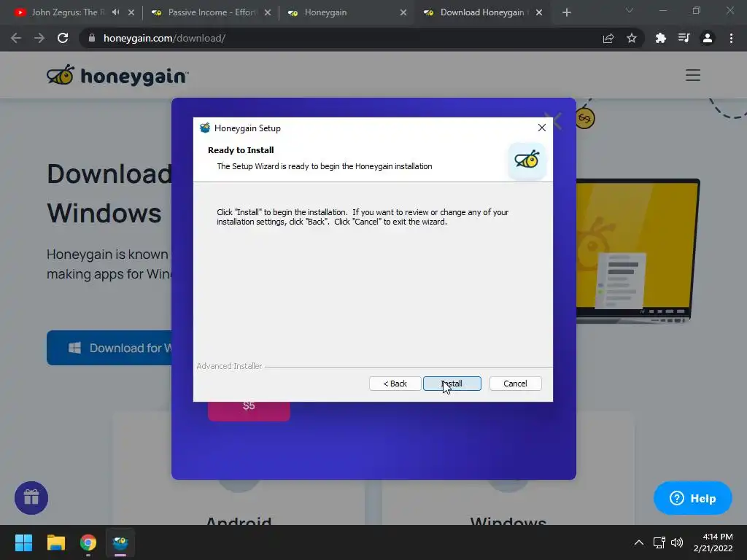Screen dimensions: 747x560
Task: Open the Windows Start menu
Action: pyautogui.click(x=23, y=542)
